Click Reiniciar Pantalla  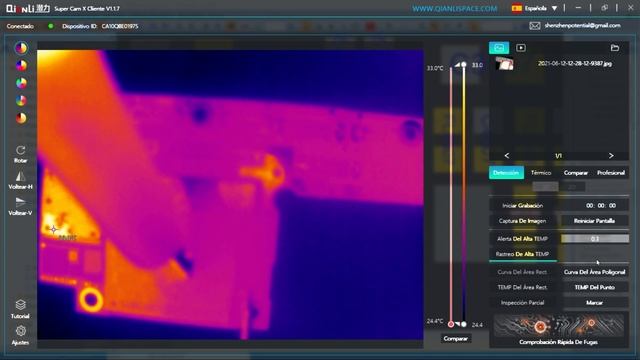594,221
